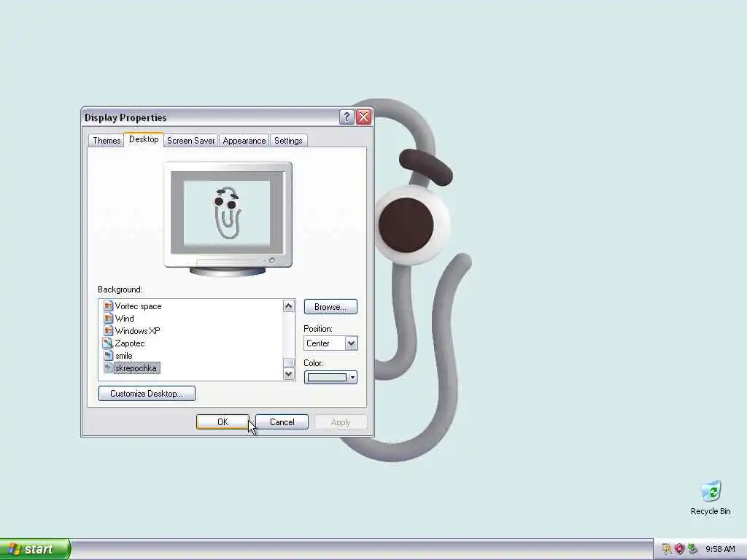Click the skrepochka file icon
This screenshot has width=747, height=560.
point(108,367)
